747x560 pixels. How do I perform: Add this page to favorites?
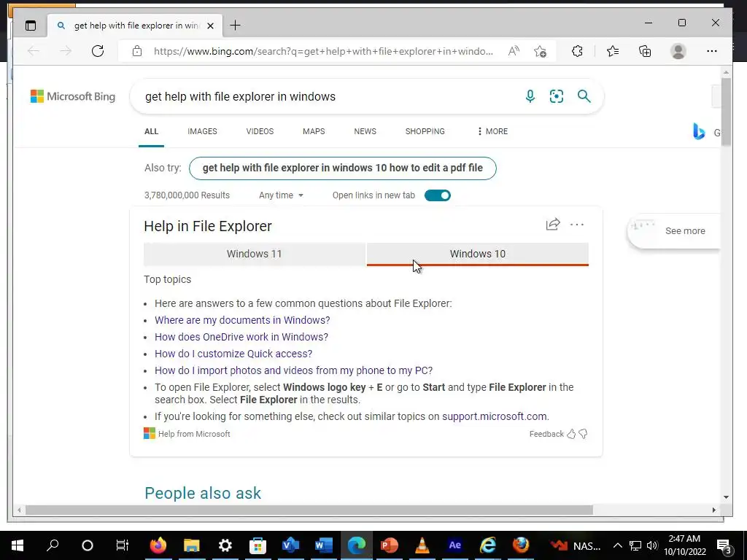pyautogui.click(x=540, y=51)
